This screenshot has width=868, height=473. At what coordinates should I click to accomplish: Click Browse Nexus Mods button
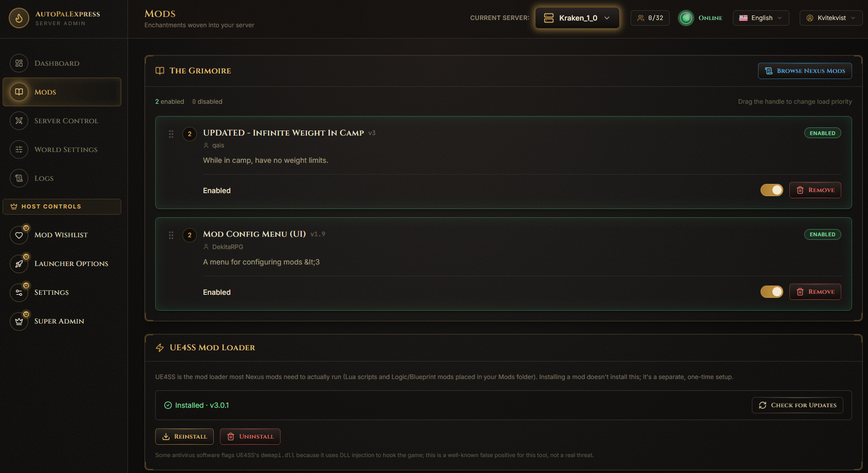[x=805, y=71]
